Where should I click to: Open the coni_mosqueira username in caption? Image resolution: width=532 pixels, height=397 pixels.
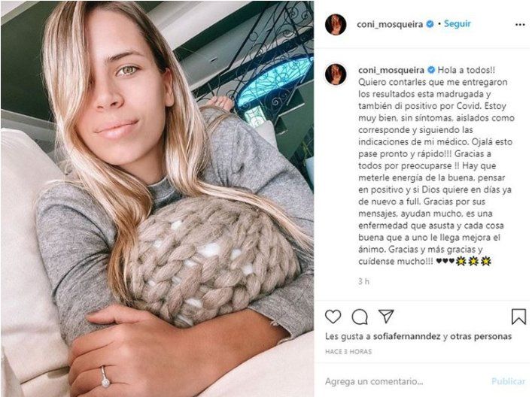coord(391,70)
